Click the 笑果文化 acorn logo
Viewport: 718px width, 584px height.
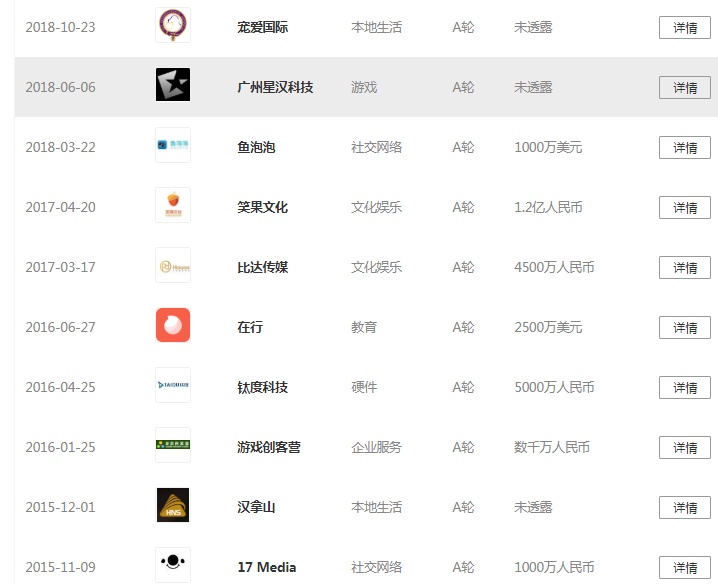click(x=173, y=205)
